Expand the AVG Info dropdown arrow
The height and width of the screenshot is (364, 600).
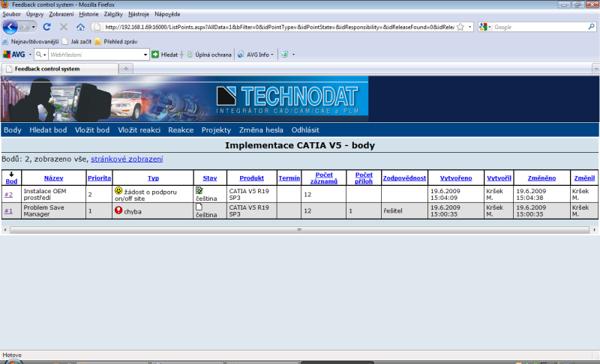pos(272,55)
